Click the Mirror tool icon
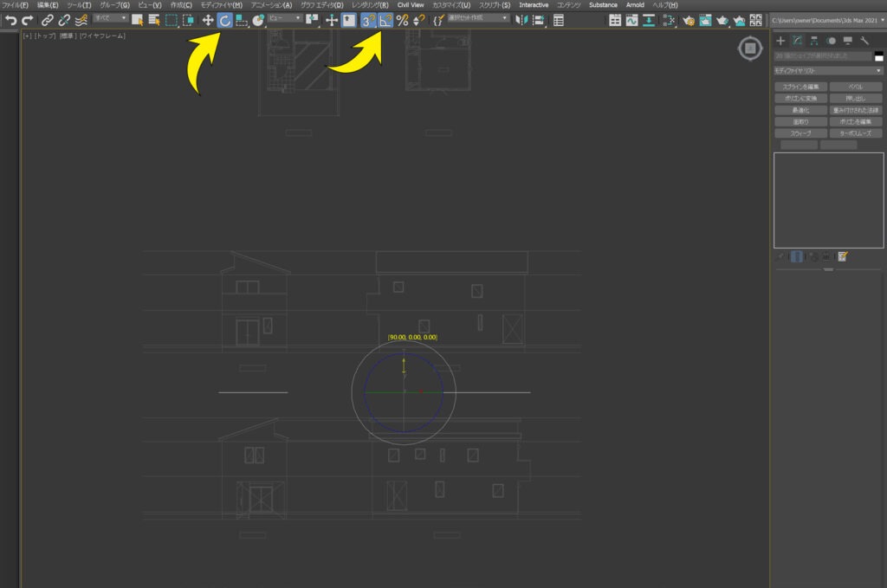Screen dimensions: 887x588 click(x=521, y=21)
